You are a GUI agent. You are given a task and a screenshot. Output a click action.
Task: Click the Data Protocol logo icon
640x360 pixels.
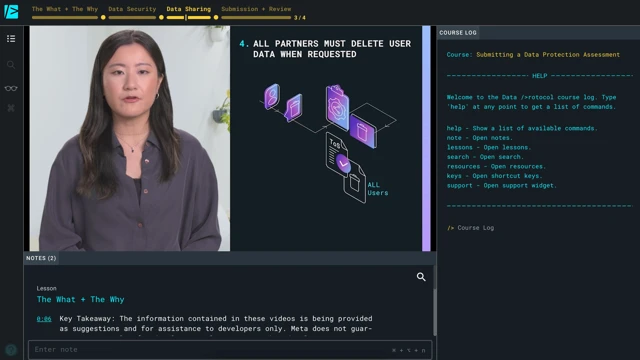(x=11, y=11)
